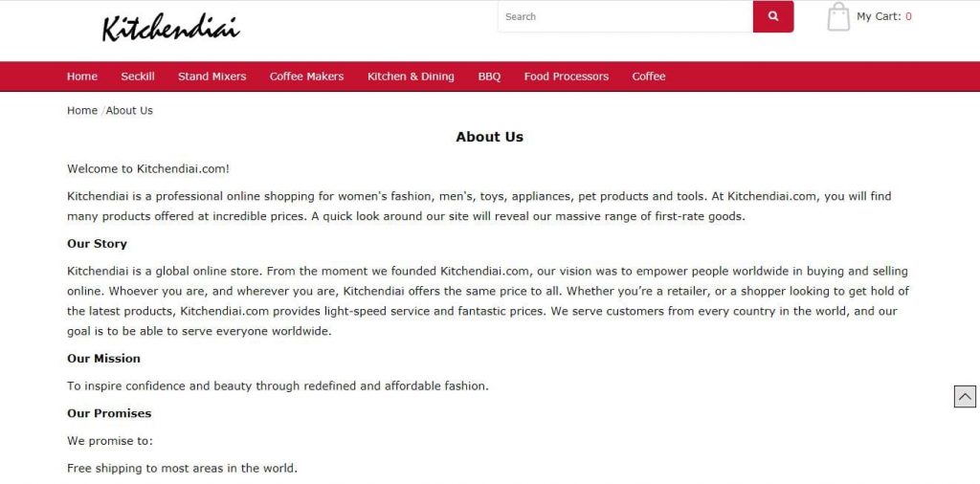Viewport: 980px width, 484px height.
Task: Click the 'Welcome to Kitchendiai.com!' text
Action: 148,168
